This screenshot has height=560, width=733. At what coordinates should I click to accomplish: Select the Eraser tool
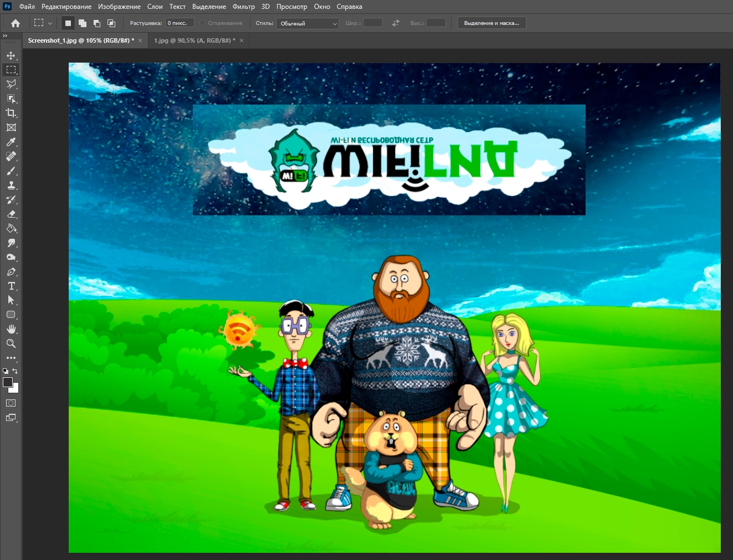11,214
